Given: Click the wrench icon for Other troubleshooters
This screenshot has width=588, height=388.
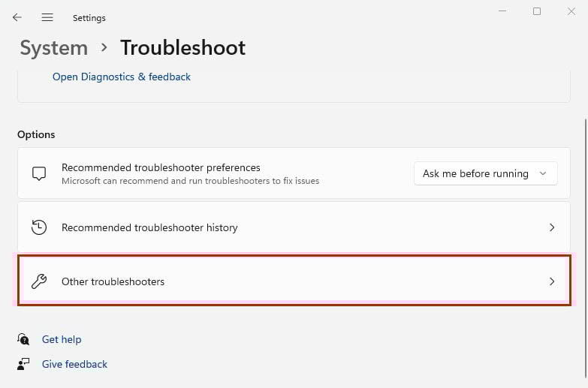Looking at the screenshot, I should [x=39, y=281].
